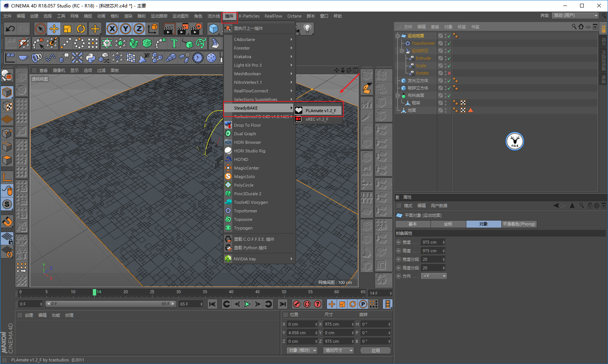Expand the NVIDIA Iray submenu

coord(259,259)
